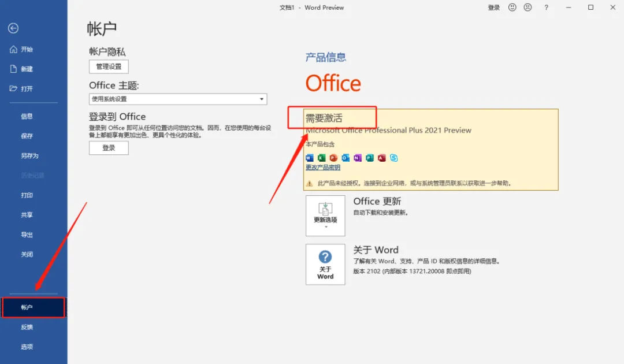Screen dimensions: 624x364
Task: Click the Word app icon in product list
Action: (310, 158)
